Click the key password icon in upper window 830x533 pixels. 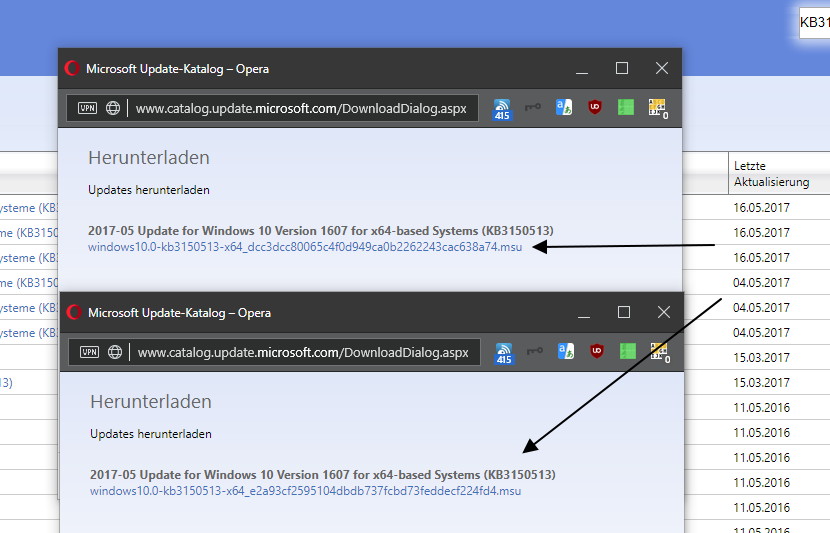pyautogui.click(x=533, y=107)
